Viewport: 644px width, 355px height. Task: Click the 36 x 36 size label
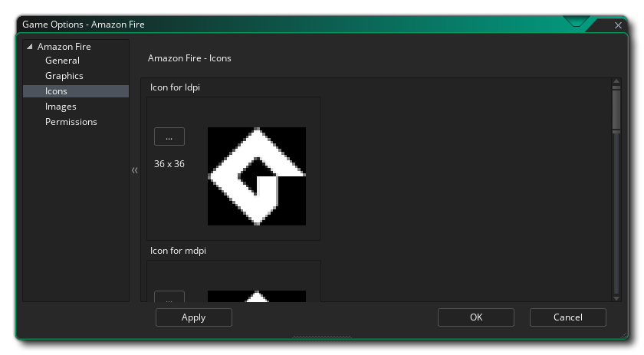coord(169,164)
